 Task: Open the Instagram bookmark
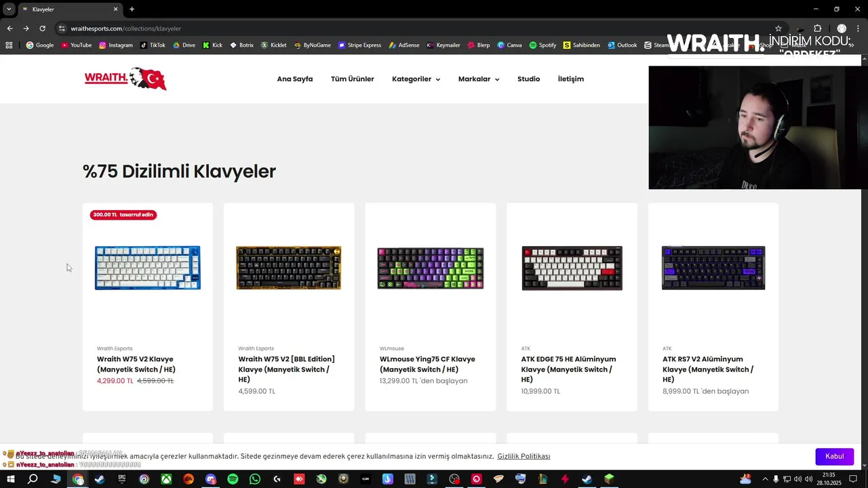coord(116,45)
